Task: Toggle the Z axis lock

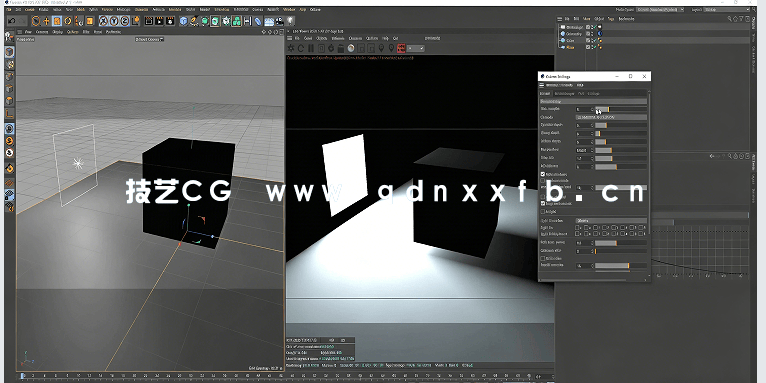Action: tap(125, 21)
